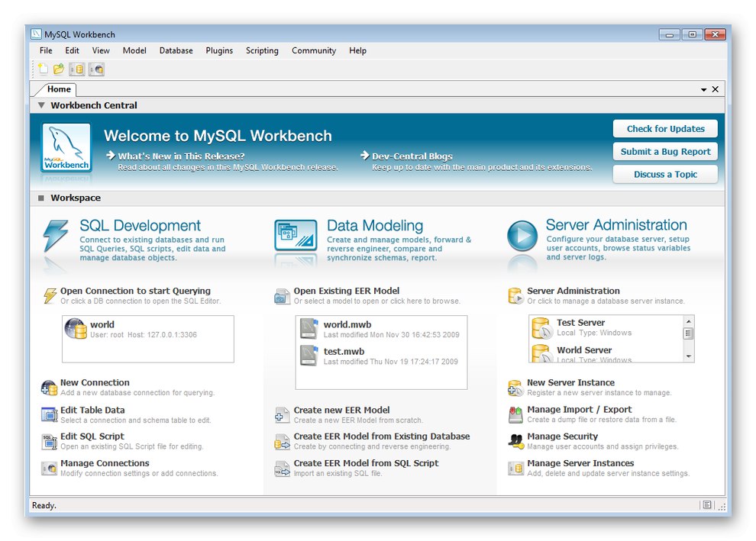Click the New Connection link text
This screenshot has width=756, height=541.
click(95, 382)
